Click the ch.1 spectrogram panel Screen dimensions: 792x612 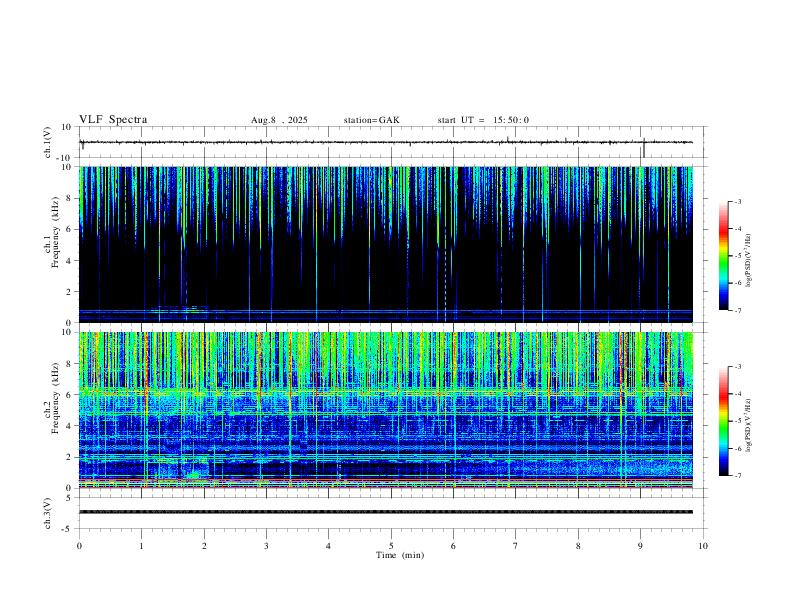(x=386, y=244)
